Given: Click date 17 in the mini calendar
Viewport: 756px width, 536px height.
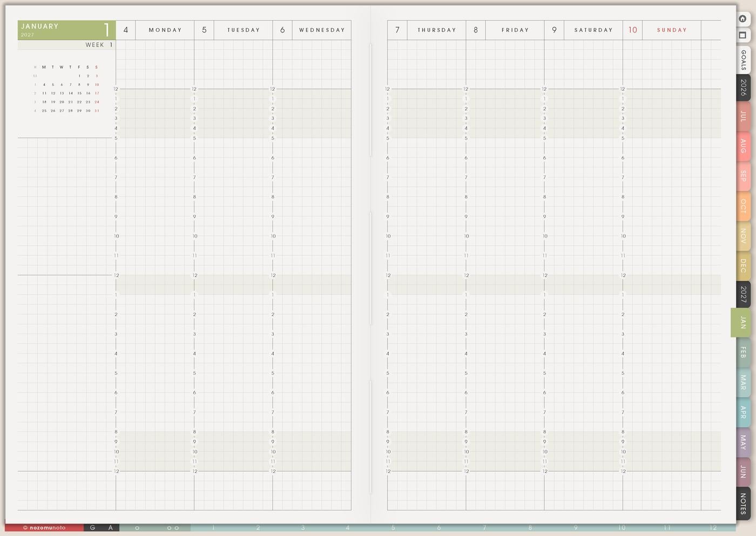Looking at the screenshot, I should [97, 93].
